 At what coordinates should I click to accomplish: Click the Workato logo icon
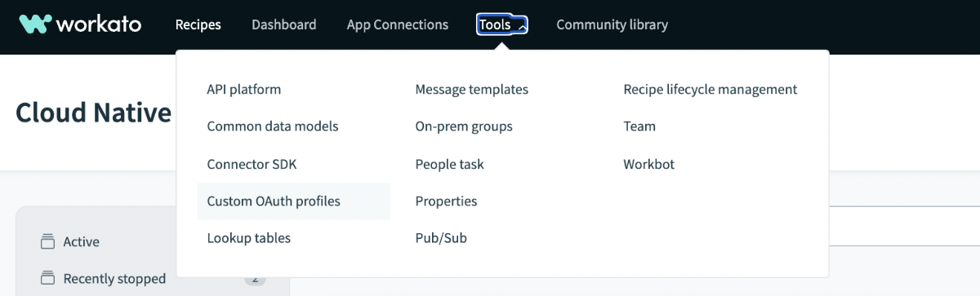(x=36, y=24)
